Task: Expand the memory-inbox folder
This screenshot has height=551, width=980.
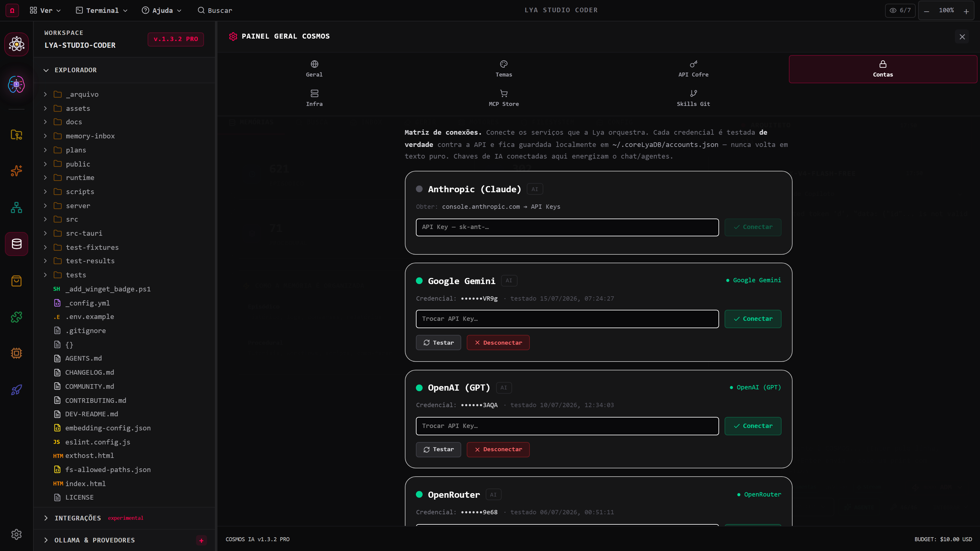Action: click(124, 136)
